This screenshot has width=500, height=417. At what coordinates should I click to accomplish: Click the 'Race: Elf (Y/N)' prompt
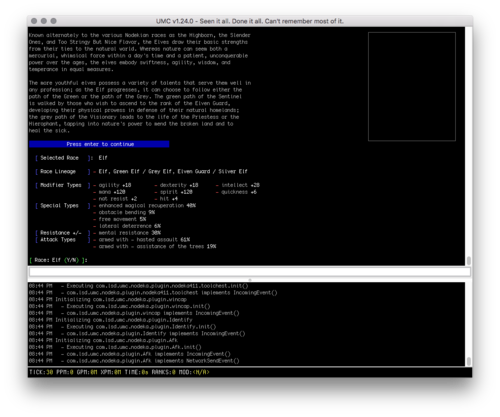(58, 260)
